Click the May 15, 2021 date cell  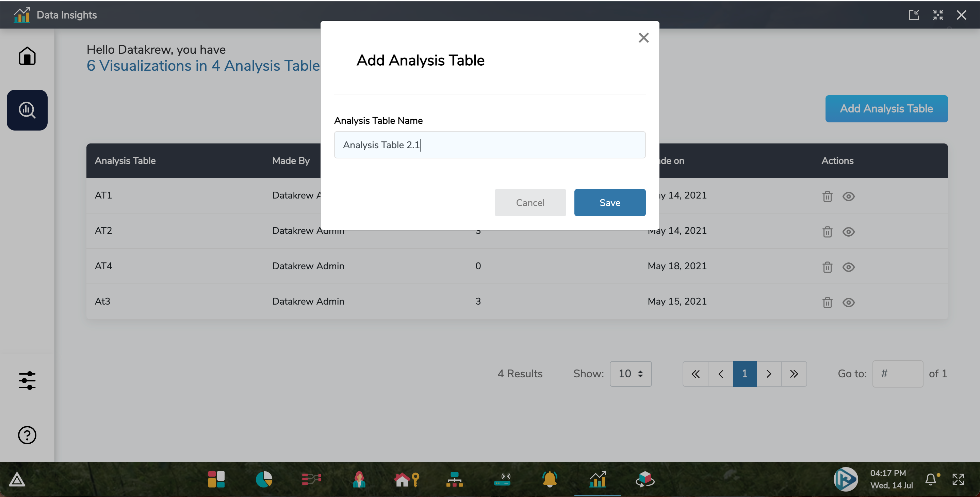pyautogui.click(x=677, y=301)
